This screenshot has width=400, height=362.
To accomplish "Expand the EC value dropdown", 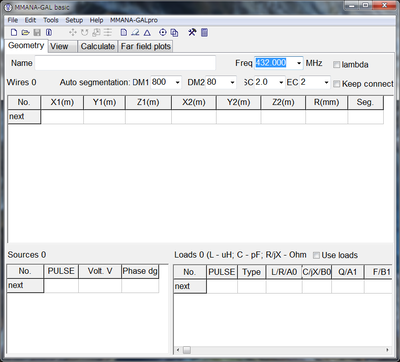I will (326, 82).
